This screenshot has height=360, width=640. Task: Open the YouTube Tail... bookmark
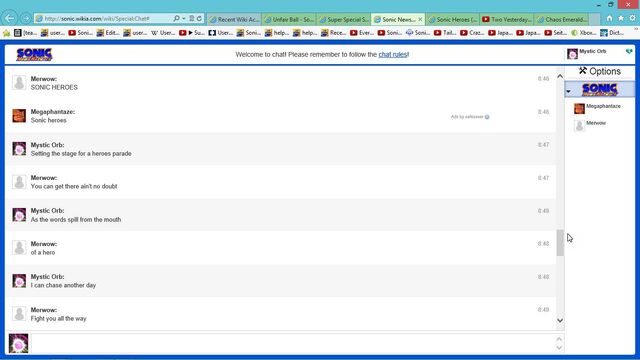click(x=445, y=33)
